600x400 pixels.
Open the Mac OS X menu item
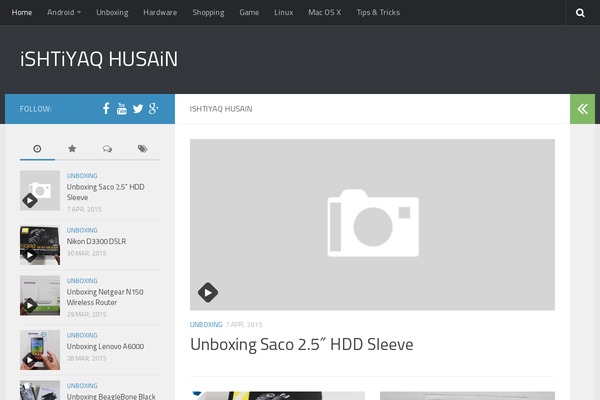324,13
